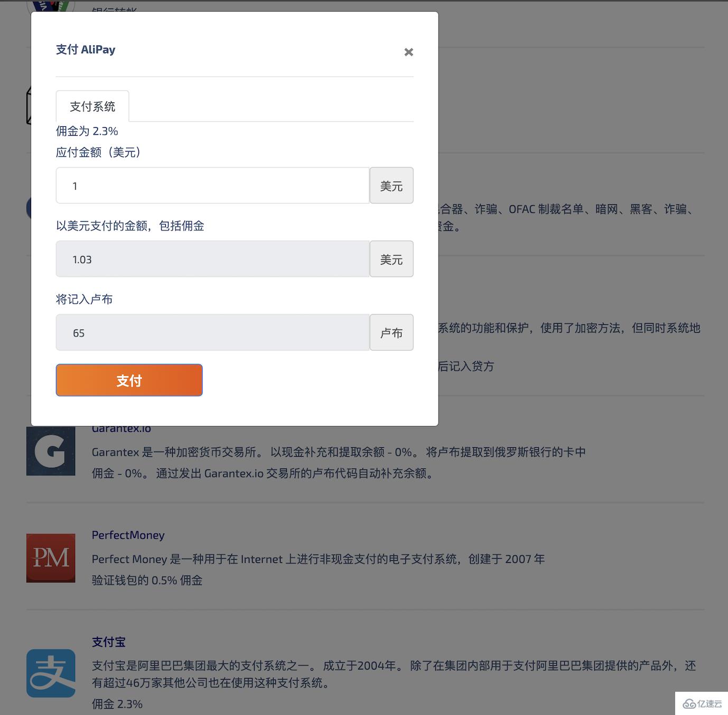Click the 佣金为 2.3% text
The width and height of the screenshot is (728, 715).
click(87, 131)
